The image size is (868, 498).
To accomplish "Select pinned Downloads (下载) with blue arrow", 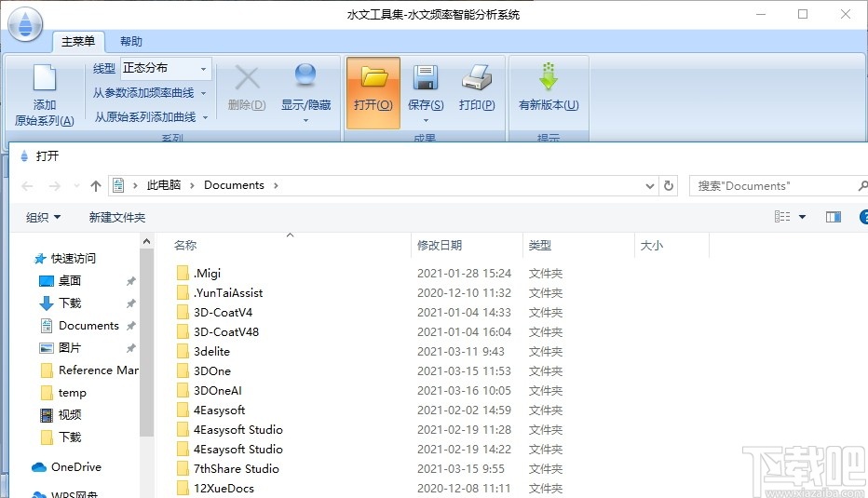I will (60, 303).
